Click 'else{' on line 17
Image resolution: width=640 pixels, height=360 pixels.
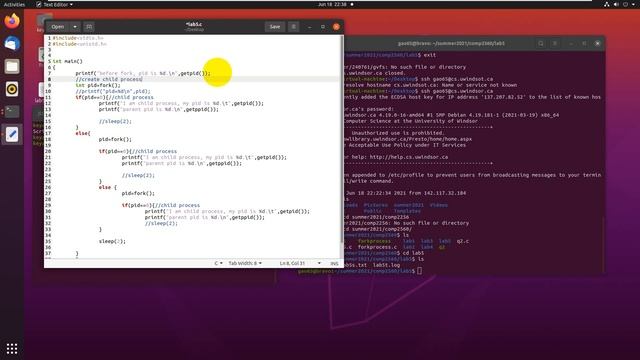pos(83,133)
